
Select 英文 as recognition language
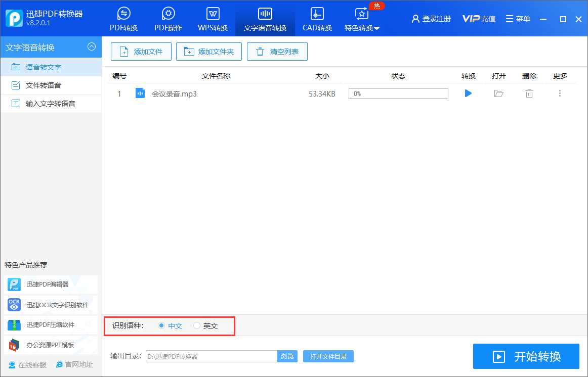pyautogui.click(x=197, y=326)
